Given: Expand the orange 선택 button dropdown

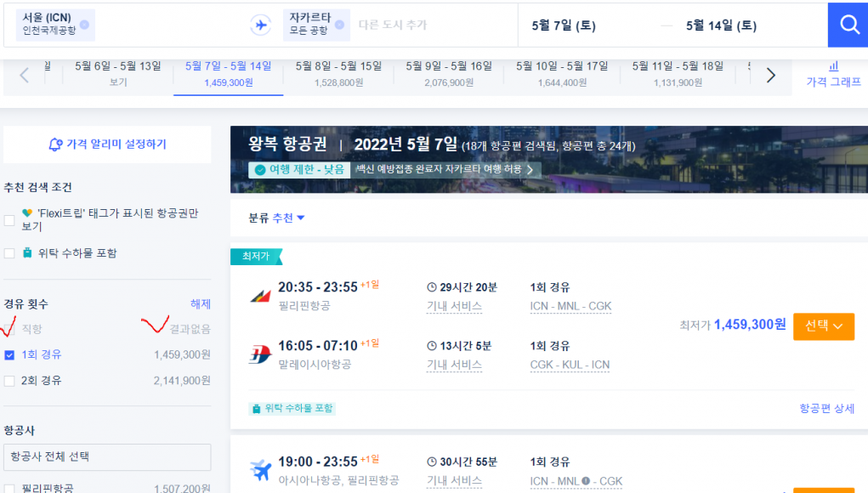Looking at the screenshot, I should (823, 326).
